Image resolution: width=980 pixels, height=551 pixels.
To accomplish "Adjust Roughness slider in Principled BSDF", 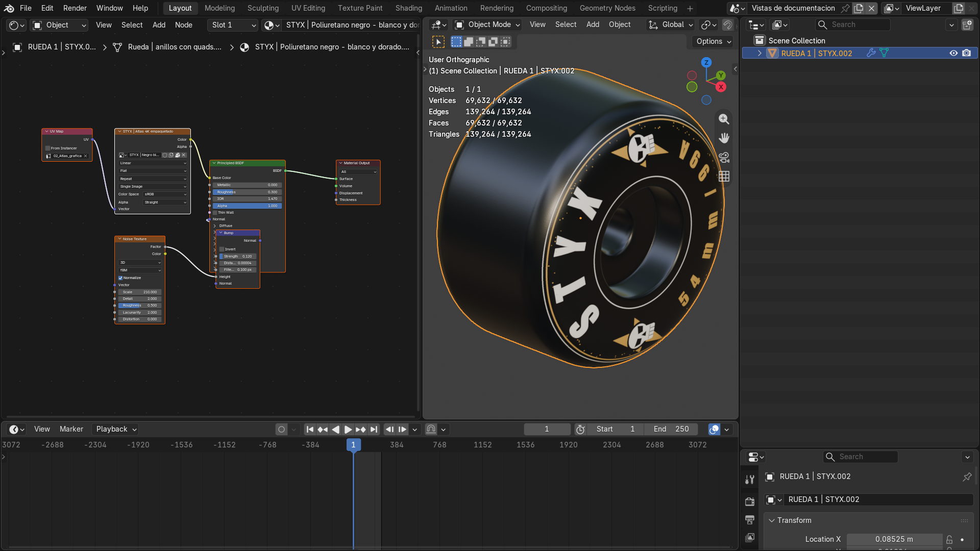I will (x=247, y=192).
